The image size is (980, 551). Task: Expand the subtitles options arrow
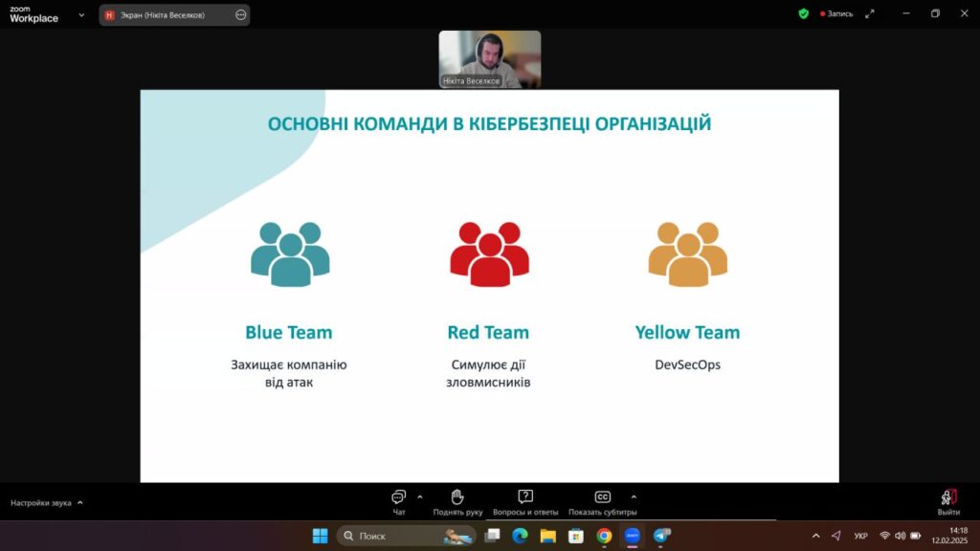tap(634, 496)
